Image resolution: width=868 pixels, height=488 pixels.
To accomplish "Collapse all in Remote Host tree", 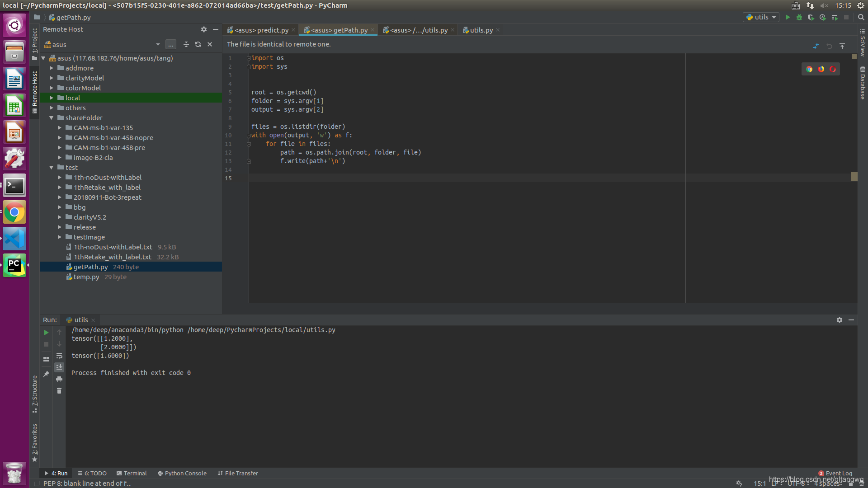I will 186,44.
